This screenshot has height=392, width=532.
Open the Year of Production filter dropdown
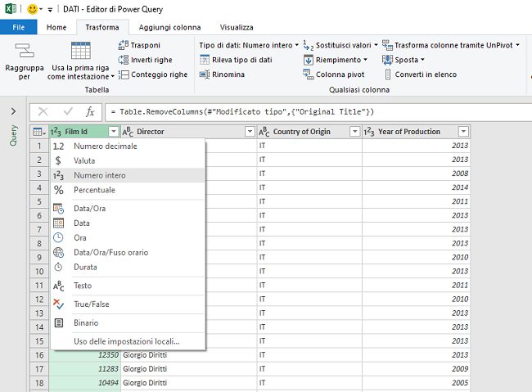tap(463, 132)
